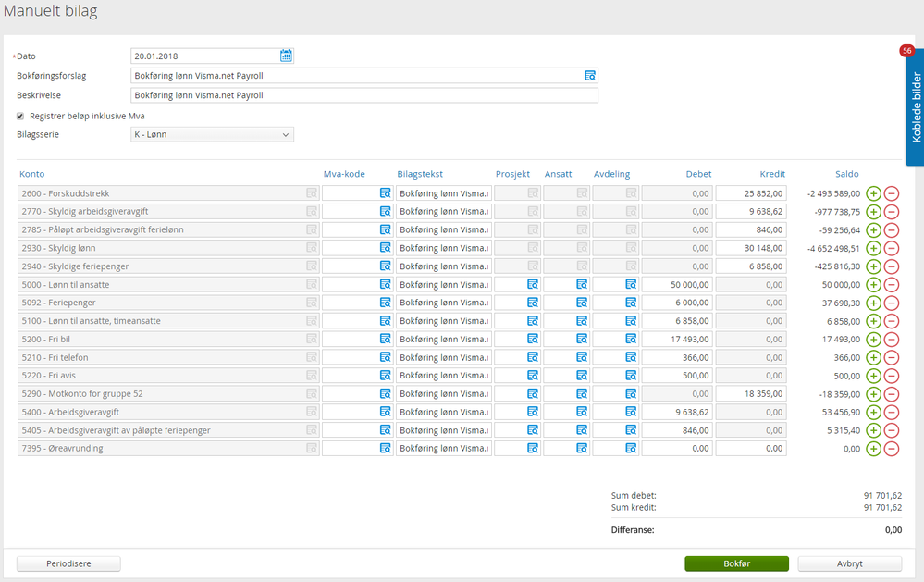This screenshot has width=924, height=582.
Task: Open Avdeling lookup on 5400 Arbeidsgiveravgift row
Action: click(631, 412)
